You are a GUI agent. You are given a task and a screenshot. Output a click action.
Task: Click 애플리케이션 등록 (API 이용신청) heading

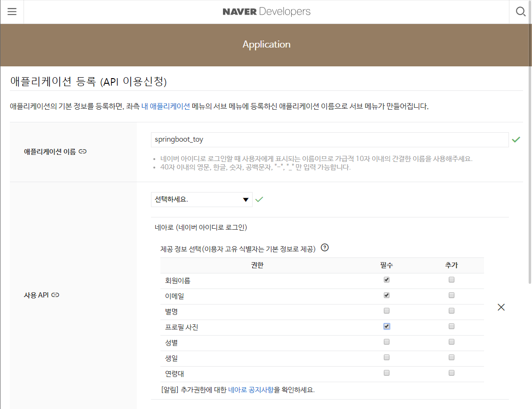[x=88, y=81]
